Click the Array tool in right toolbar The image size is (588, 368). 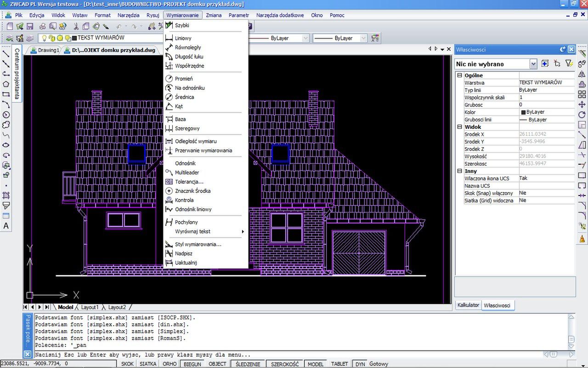[x=582, y=94]
